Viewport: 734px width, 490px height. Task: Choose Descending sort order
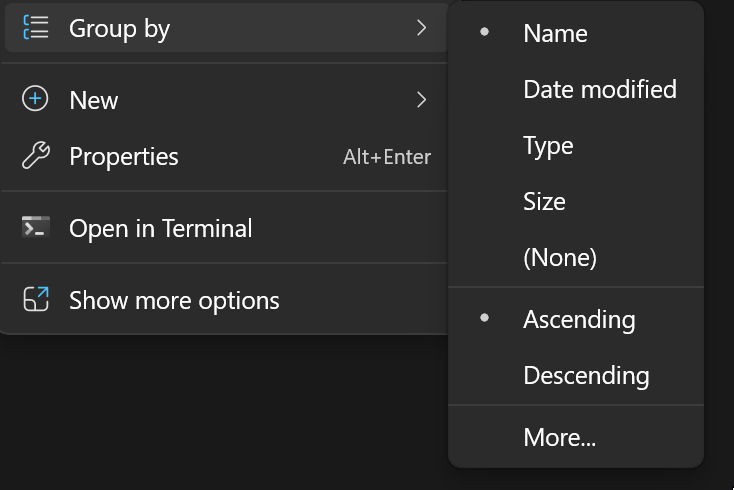[x=585, y=376]
